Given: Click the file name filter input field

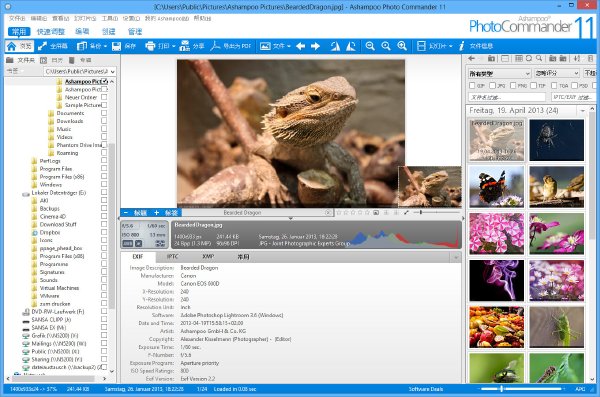Looking at the screenshot, I should pos(507,97).
